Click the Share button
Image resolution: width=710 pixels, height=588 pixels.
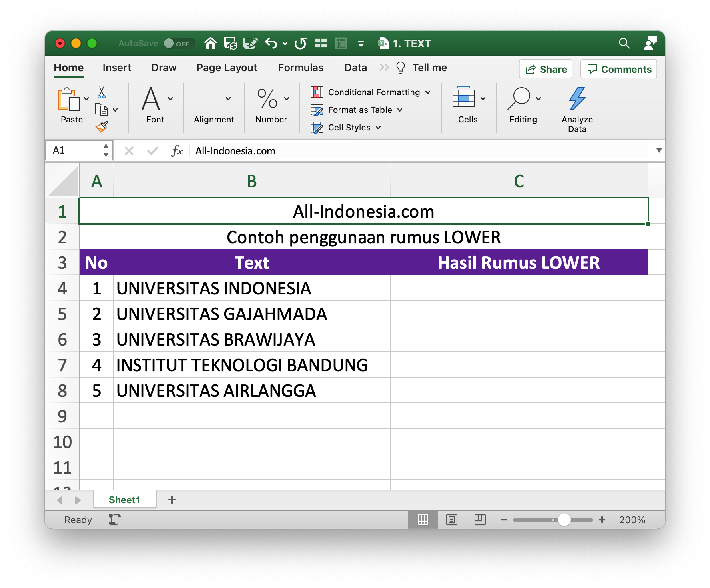(546, 69)
